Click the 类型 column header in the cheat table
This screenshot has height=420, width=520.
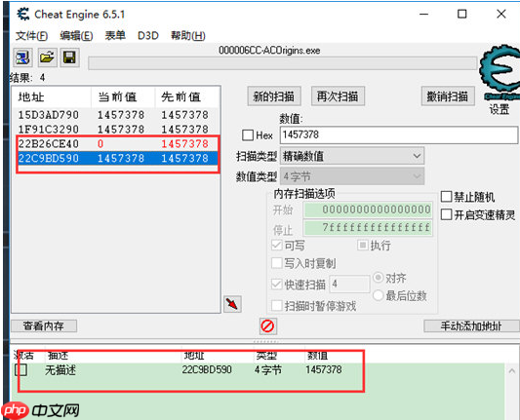click(266, 356)
